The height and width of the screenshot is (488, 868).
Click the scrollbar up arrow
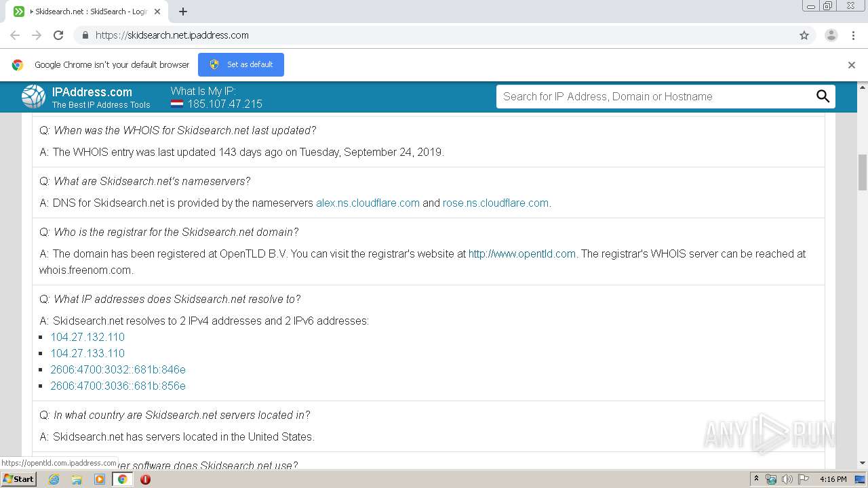point(863,87)
